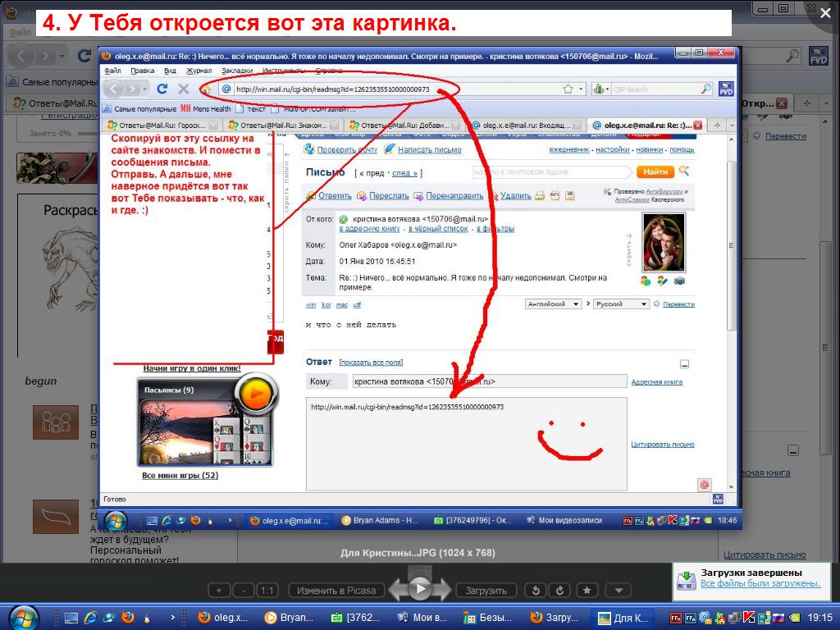Zoom in with the plus button
Image resolution: width=840 pixels, height=630 pixels.
(x=218, y=591)
